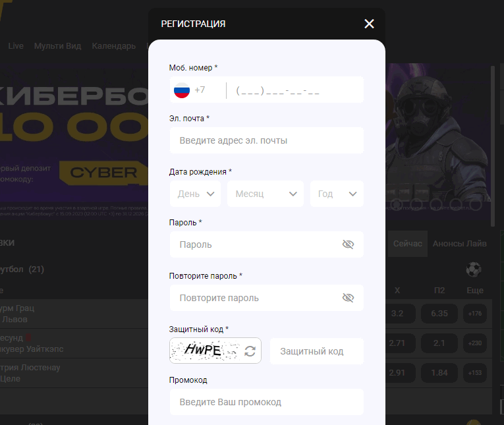Screen dimensions: 504x425
Task: Select the 2.91 odds button
Action: click(x=397, y=372)
